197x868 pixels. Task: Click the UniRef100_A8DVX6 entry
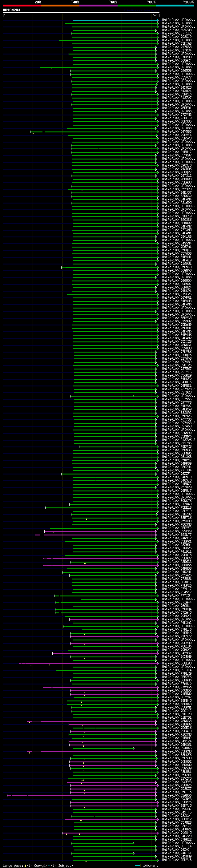[177, 446]
